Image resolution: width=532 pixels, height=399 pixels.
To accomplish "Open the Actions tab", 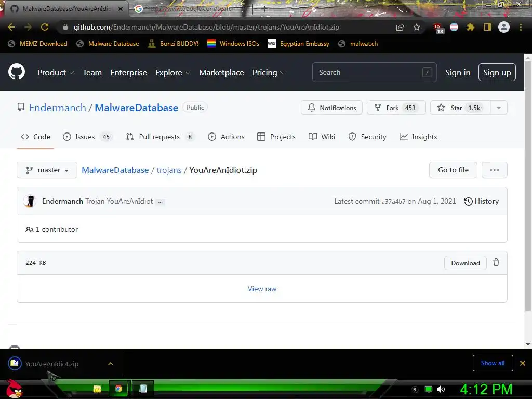I will [226, 137].
